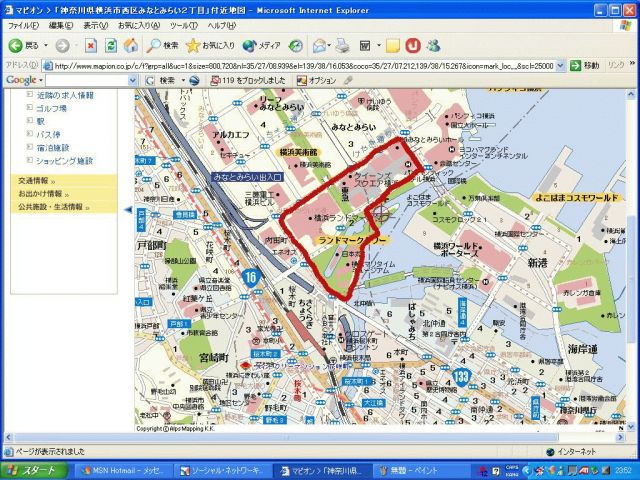Expand the address bar URL dropdown

[x=560, y=65]
